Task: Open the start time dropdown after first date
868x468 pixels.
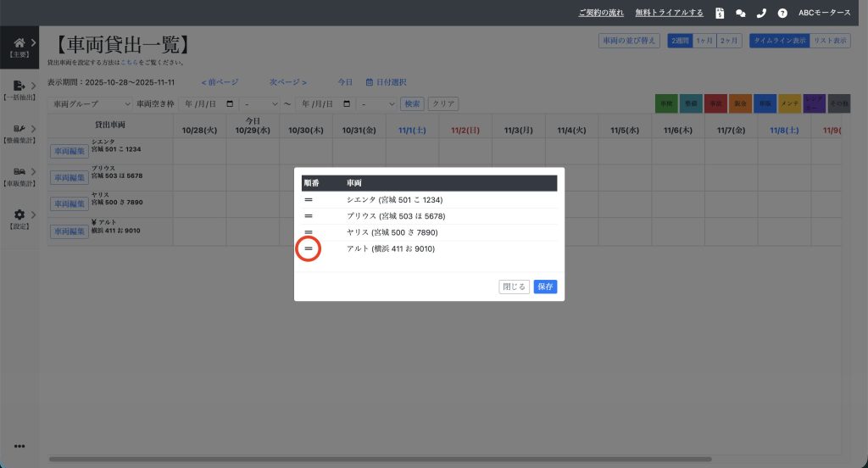Action: point(260,103)
